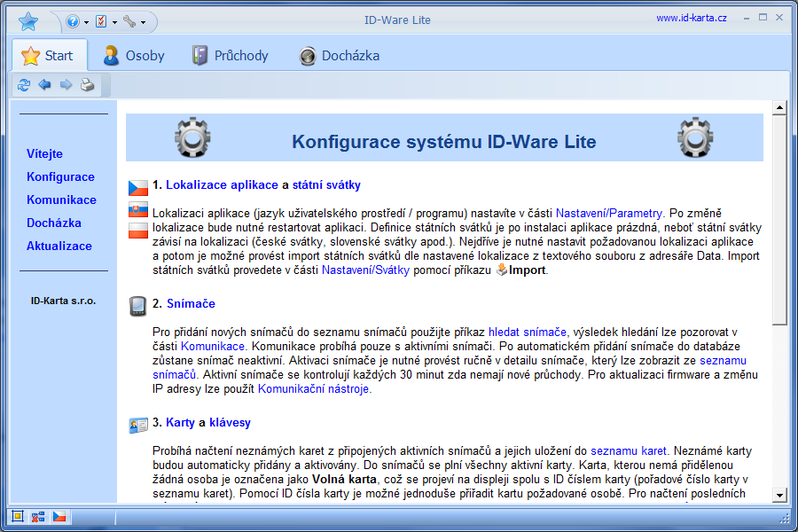This screenshot has height=532, width=798.
Task: Follow the Nastavení/Svátky link
Action: (x=365, y=270)
